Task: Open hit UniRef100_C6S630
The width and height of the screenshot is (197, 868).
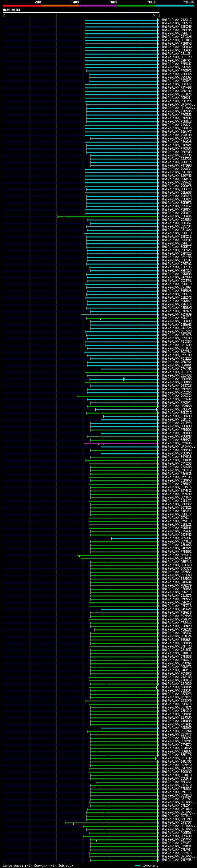Action: (x=177, y=836)
